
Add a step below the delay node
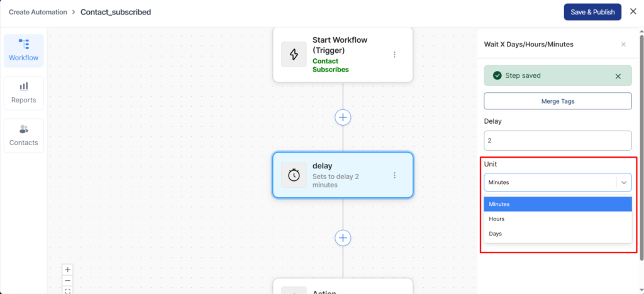coord(343,237)
